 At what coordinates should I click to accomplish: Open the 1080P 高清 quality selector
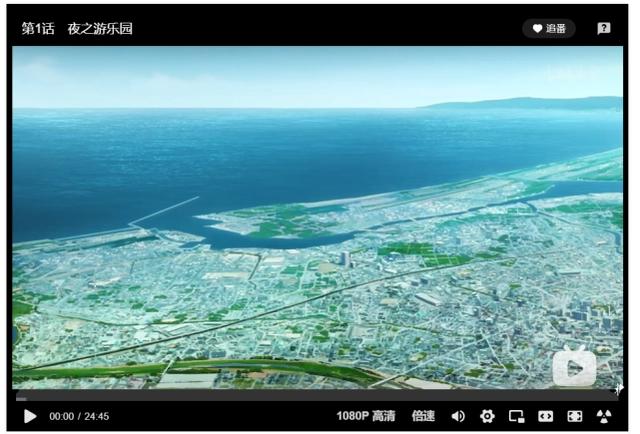pyautogui.click(x=366, y=416)
